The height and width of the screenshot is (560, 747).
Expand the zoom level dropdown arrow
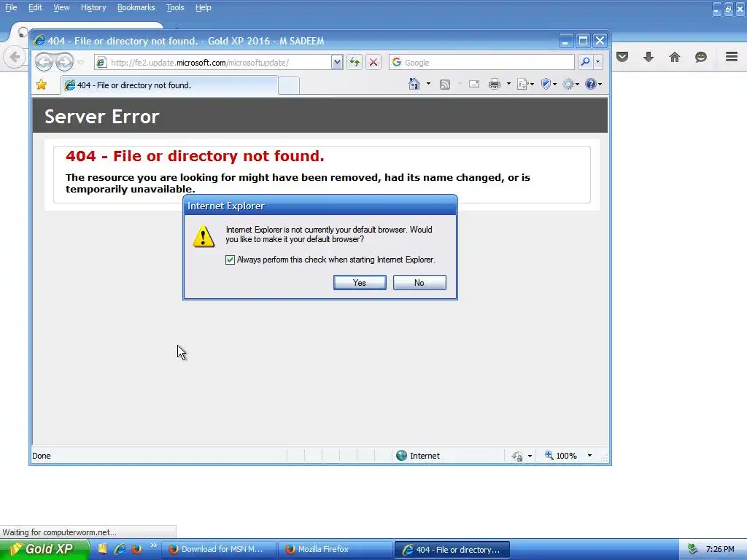[x=589, y=456]
